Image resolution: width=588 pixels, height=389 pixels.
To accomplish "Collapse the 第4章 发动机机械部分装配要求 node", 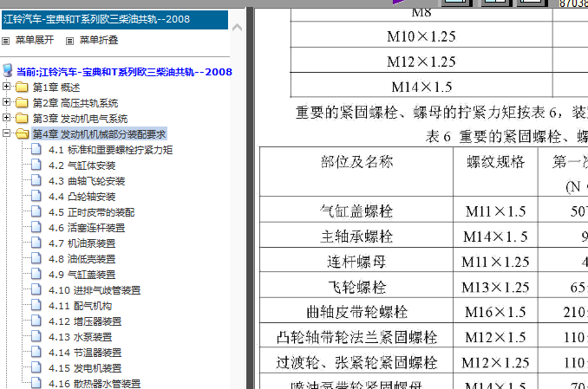I will click(x=6, y=133).
